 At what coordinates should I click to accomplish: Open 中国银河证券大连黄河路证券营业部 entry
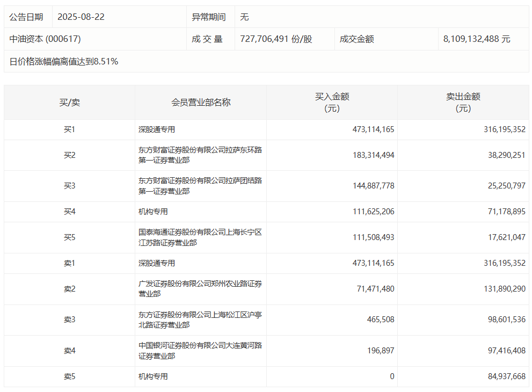(200, 351)
